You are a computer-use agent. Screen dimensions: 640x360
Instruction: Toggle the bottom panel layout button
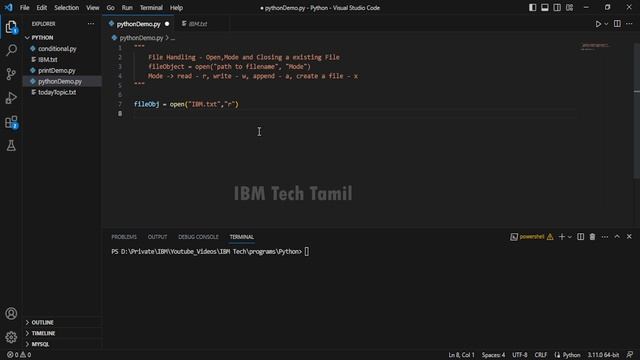coord(545,8)
